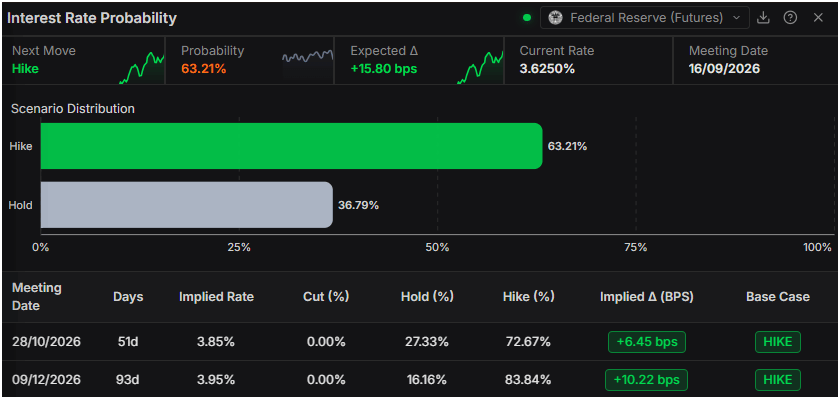
Task: Click the Cut (%) column header
Action: [326, 297]
